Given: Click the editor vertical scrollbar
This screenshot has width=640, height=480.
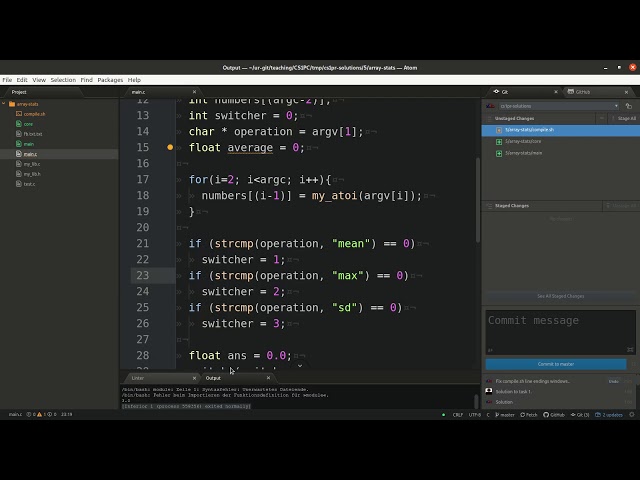Looking at the screenshot, I should 478,200.
